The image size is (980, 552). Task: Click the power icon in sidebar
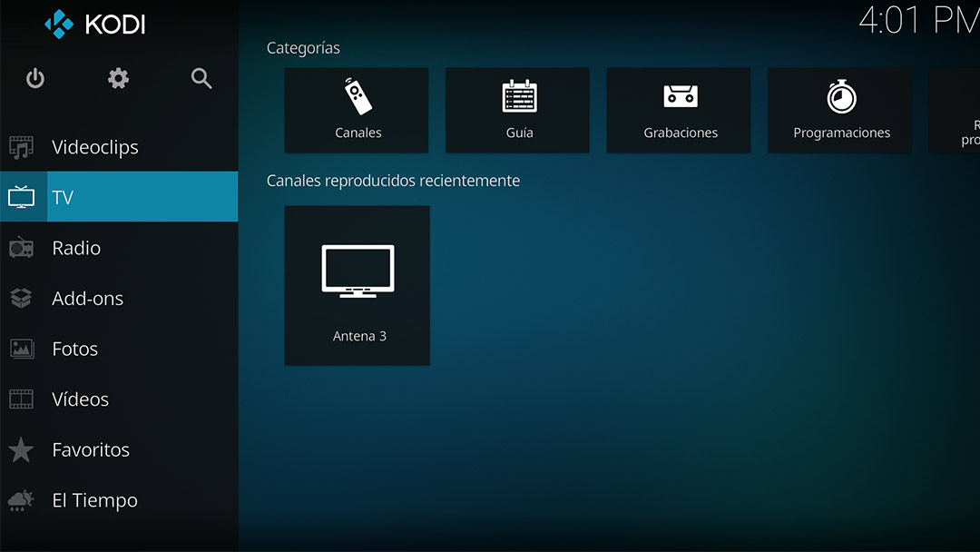35,79
